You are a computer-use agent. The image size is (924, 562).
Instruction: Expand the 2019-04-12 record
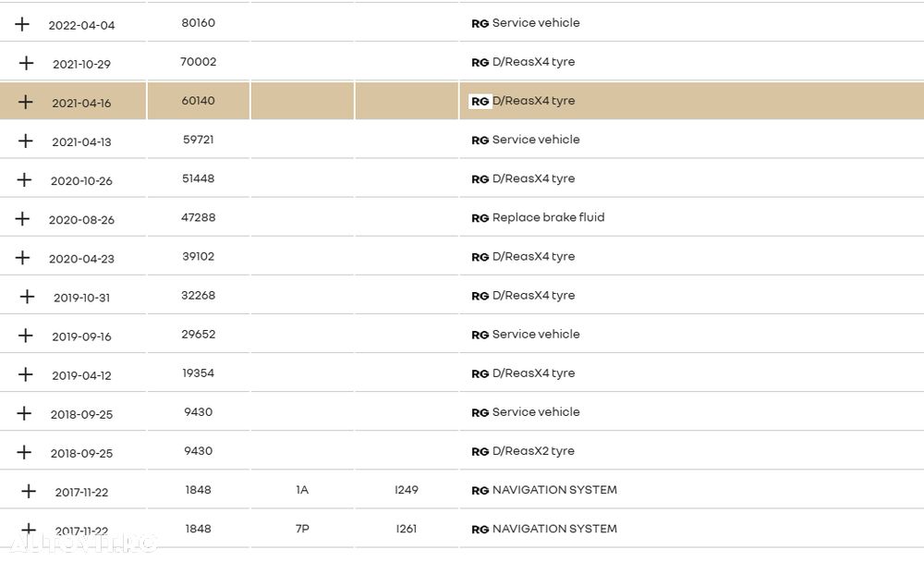pyautogui.click(x=25, y=374)
